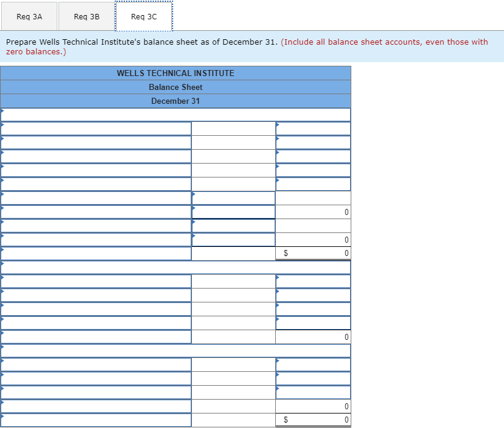Click final total cell in last table row
Screen dimensions: 504x428
(313, 420)
